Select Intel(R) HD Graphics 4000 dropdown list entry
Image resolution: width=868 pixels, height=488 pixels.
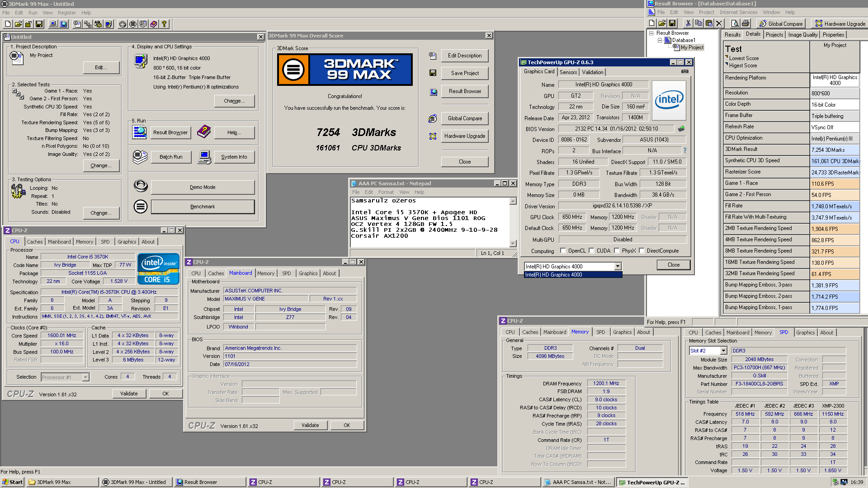point(573,275)
